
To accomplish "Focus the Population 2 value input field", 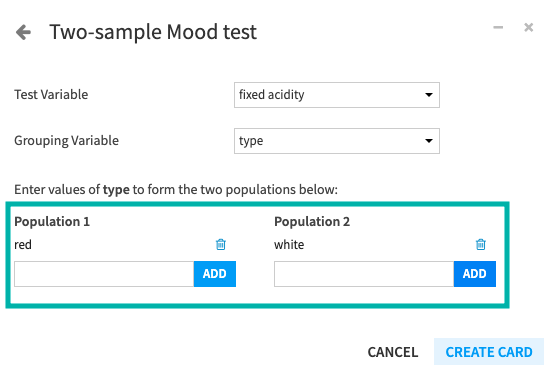I will coord(364,274).
